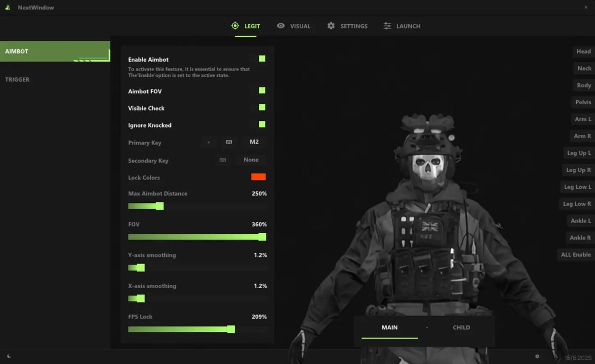Select the Leg Low R hitbox button
This screenshot has width=595, height=364.
click(x=577, y=204)
